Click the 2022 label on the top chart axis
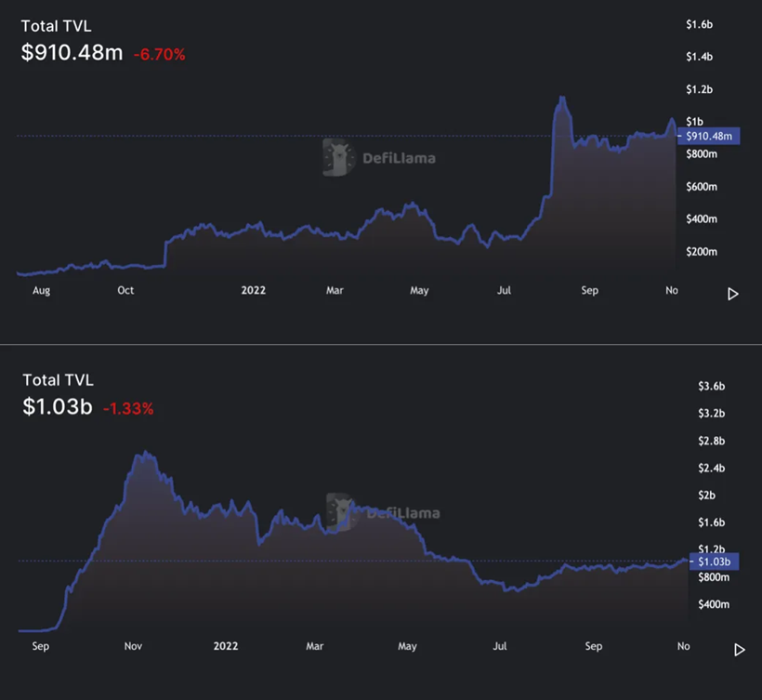The image size is (762, 700). [x=253, y=290]
